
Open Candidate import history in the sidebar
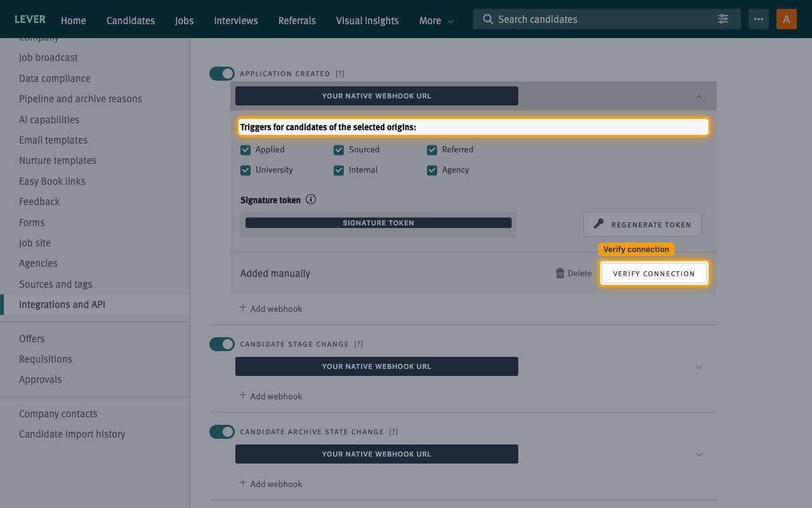click(72, 434)
